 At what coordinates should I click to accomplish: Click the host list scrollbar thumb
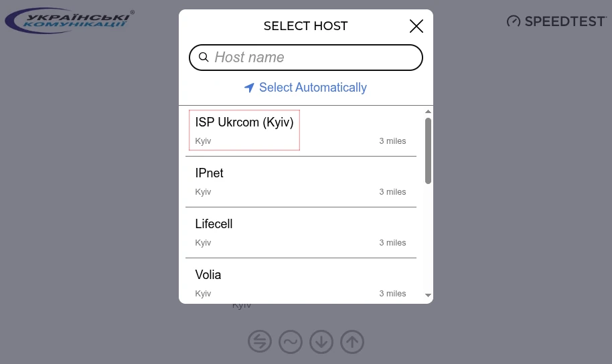[428, 150]
